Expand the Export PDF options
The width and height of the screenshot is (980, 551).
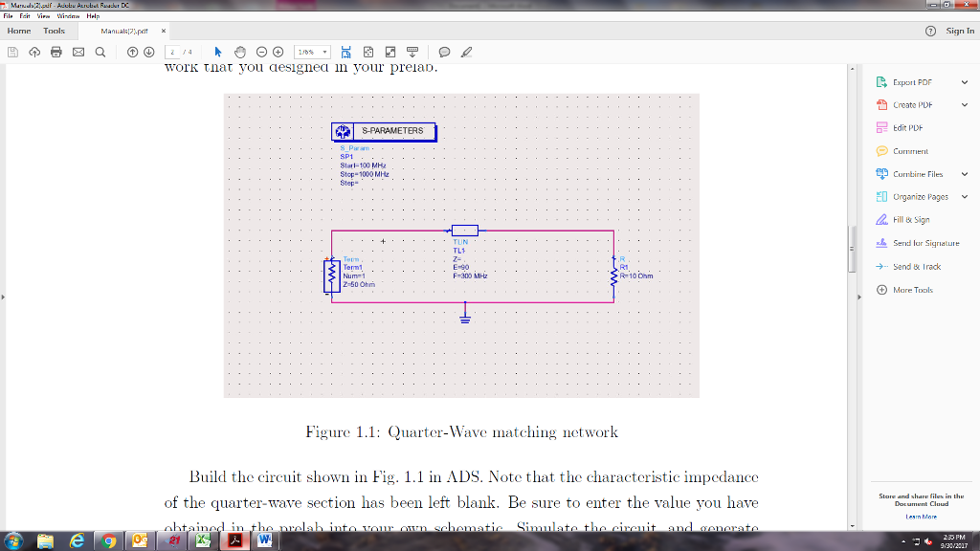coord(964,82)
